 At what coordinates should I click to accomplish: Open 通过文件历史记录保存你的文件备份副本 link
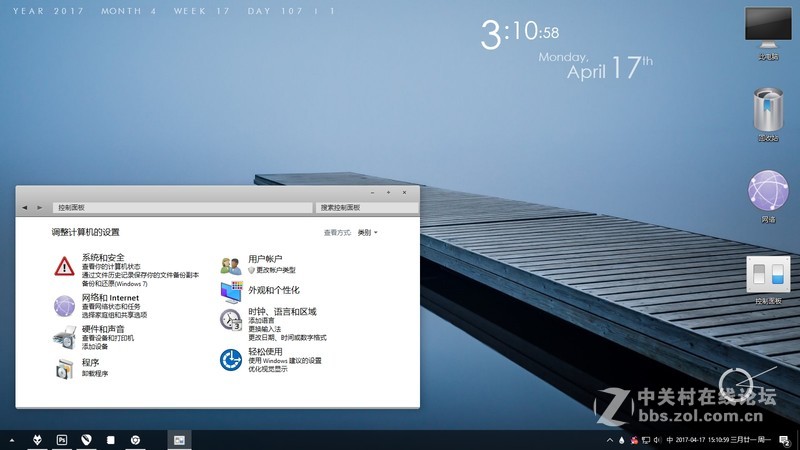pyautogui.click(x=140, y=275)
